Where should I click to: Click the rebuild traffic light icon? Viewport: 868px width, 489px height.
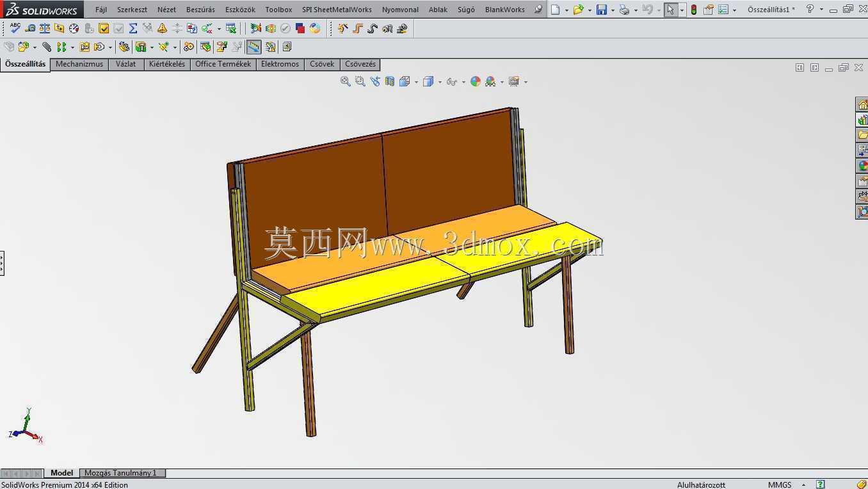click(x=694, y=10)
